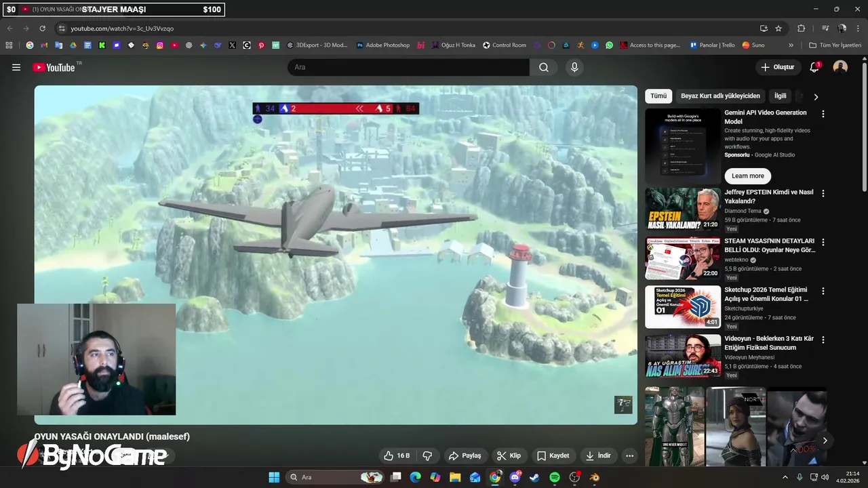Viewport: 868px width, 488px height.
Task: Open the Instagram bookmark icon
Action: click(160, 45)
